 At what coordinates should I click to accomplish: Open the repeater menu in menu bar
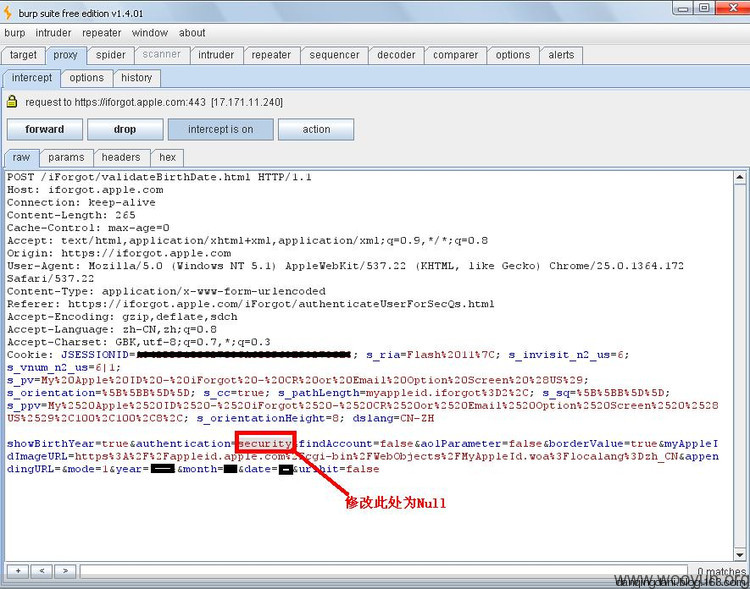pyautogui.click(x=101, y=33)
